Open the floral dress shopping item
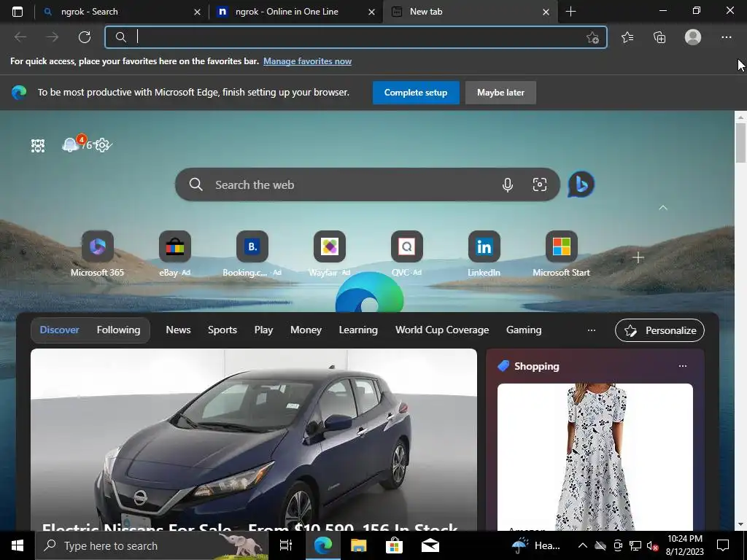The width and height of the screenshot is (747, 560). pyautogui.click(x=595, y=457)
